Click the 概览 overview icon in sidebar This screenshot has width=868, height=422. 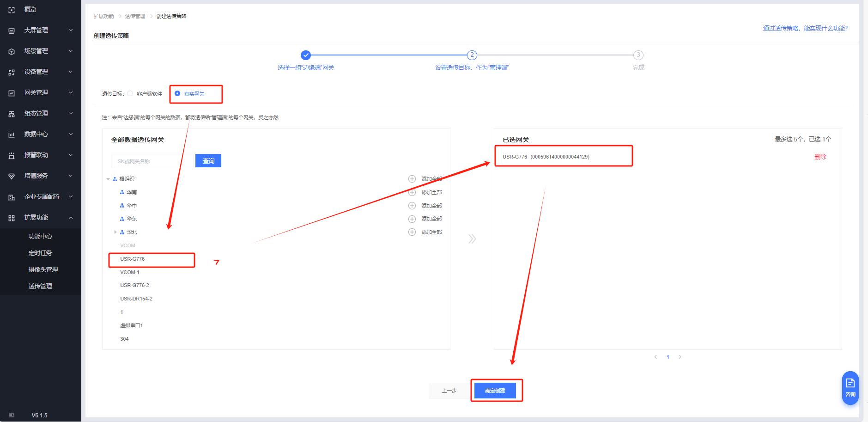coord(12,10)
